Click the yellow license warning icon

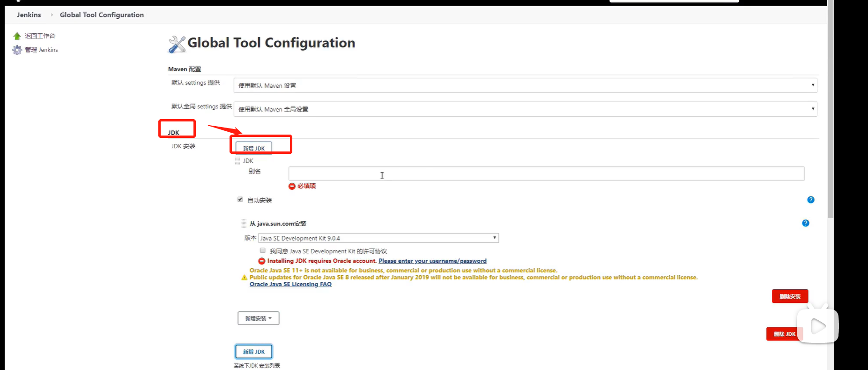(x=244, y=278)
